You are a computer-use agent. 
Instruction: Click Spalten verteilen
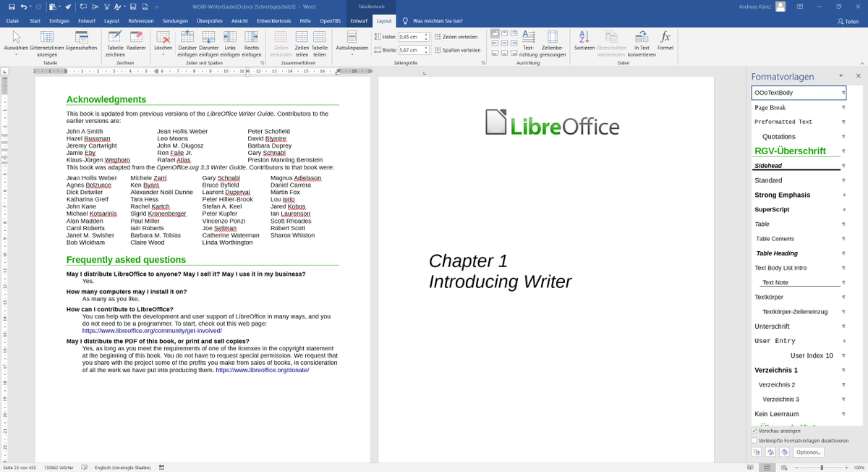[457, 50]
